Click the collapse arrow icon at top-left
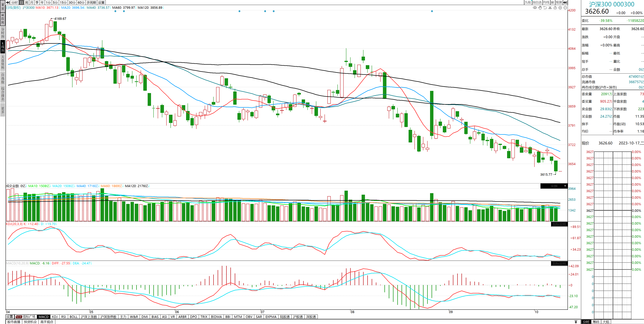Viewport: 644px width, 324px height. [x=8, y=3]
